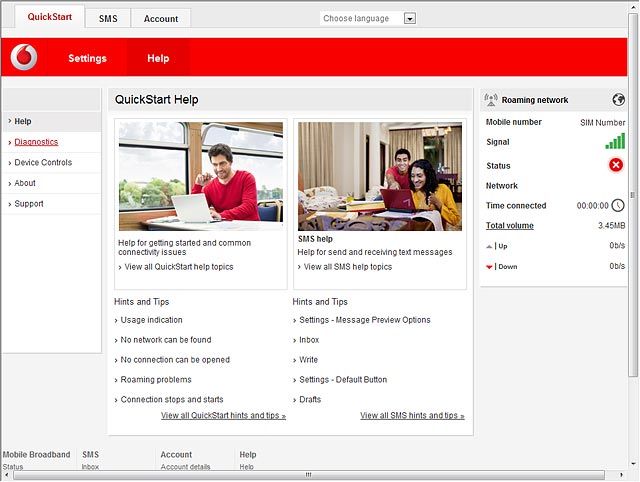Screen dimensions: 640x482
Task: Switch to the SMS tab
Action: point(108,19)
